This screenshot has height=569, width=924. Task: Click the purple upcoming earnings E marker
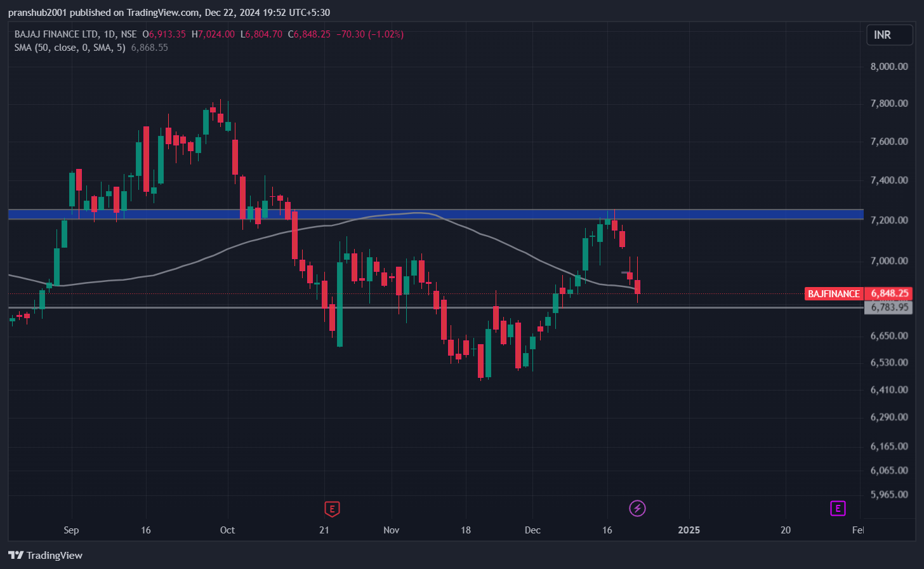tap(838, 508)
